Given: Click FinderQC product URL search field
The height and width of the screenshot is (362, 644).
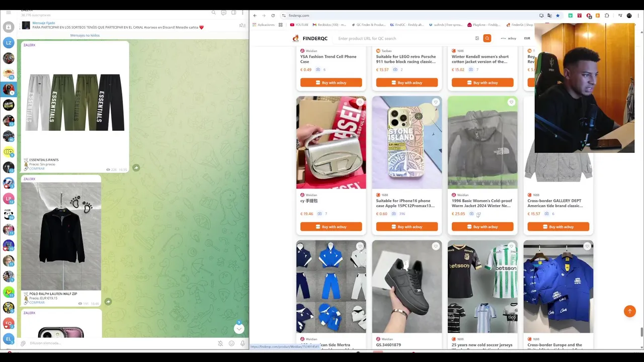Looking at the screenshot, I should coord(403,38).
